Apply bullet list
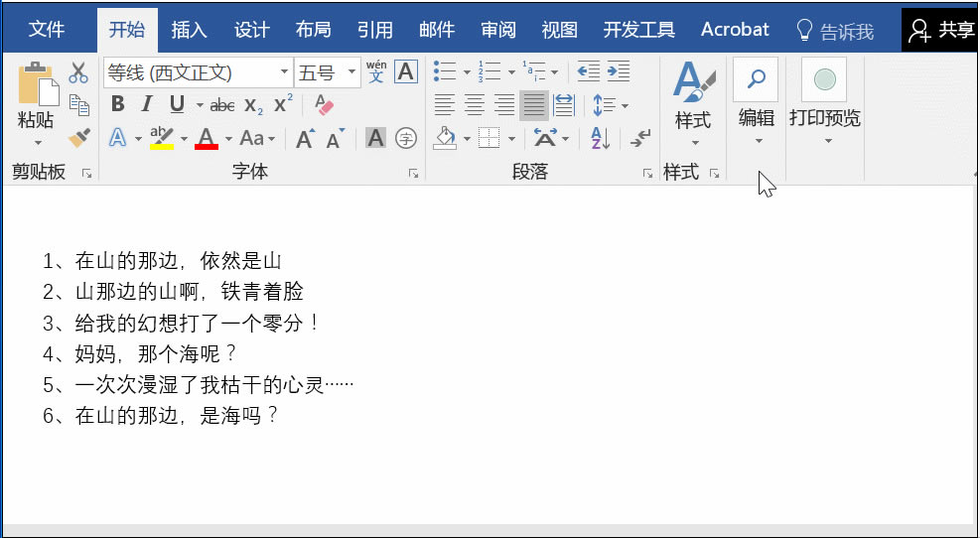This screenshot has width=980, height=538. 445,71
